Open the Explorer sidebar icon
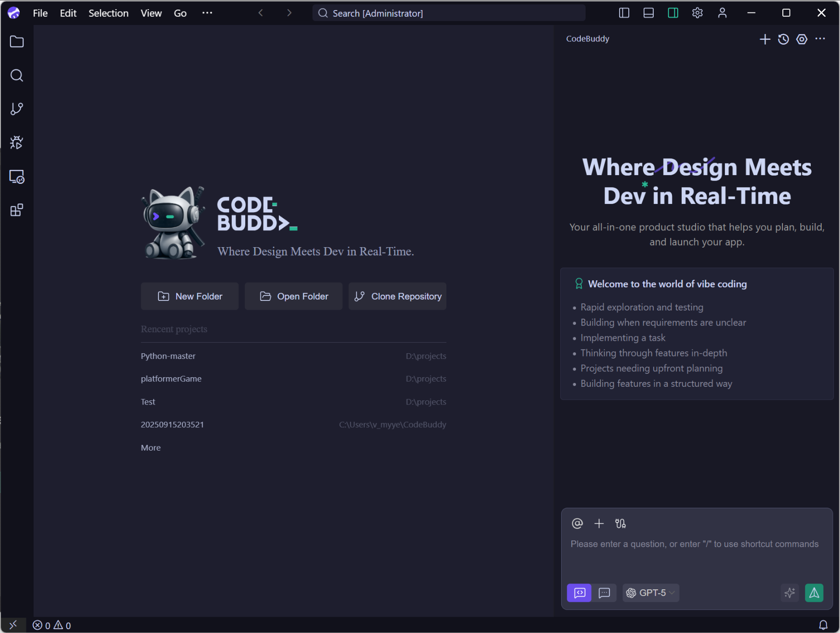Screen dimensions: 840x633 (x=16, y=42)
